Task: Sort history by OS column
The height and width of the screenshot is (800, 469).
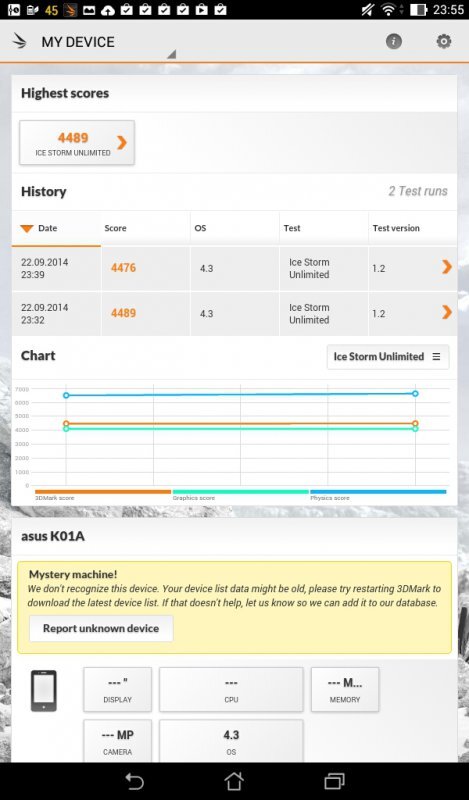Action: point(235,228)
